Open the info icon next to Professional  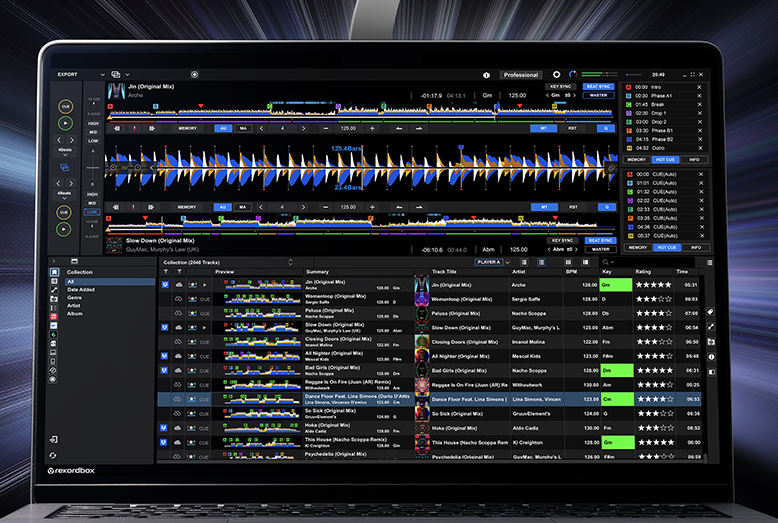486,75
